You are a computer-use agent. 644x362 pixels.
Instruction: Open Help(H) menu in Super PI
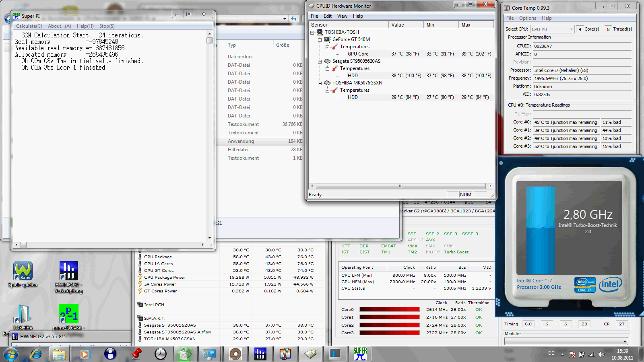point(85,26)
